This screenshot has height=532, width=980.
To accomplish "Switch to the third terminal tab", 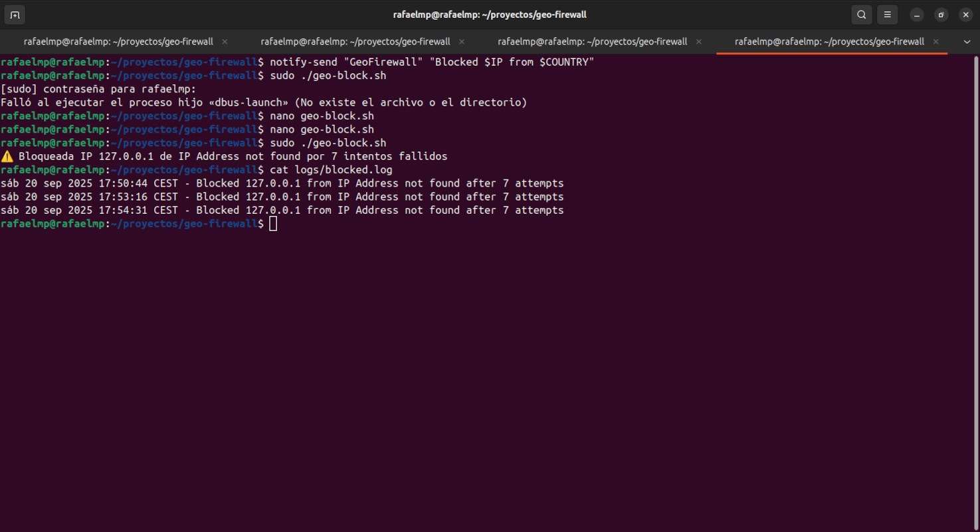I will click(593, 41).
